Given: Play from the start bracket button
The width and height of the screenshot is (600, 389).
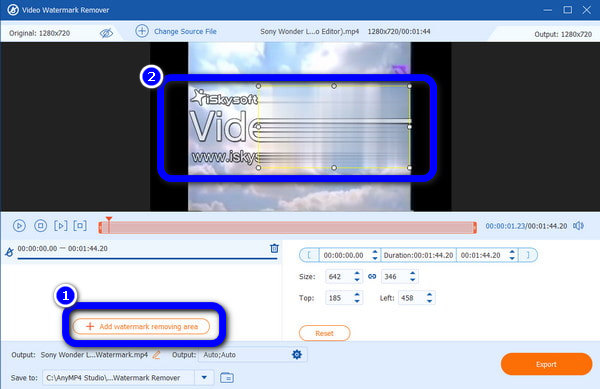Looking at the screenshot, I should pyautogui.click(x=60, y=226).
